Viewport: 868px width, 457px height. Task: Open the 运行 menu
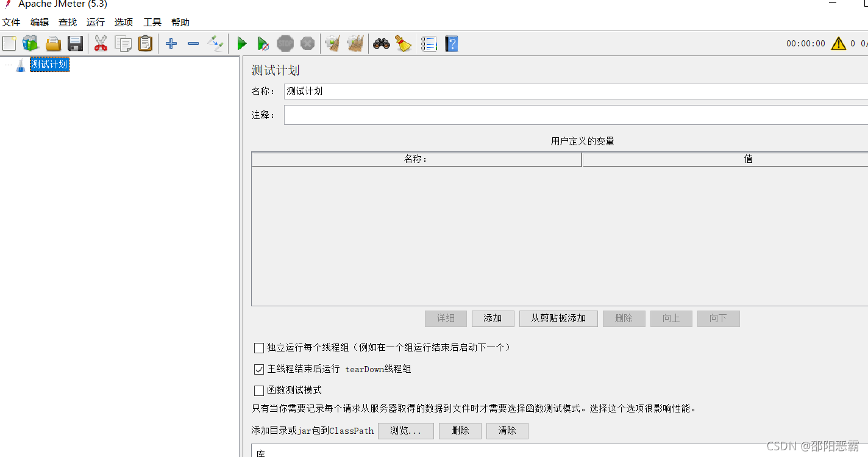pyautogui.click(x=96, y=22)
